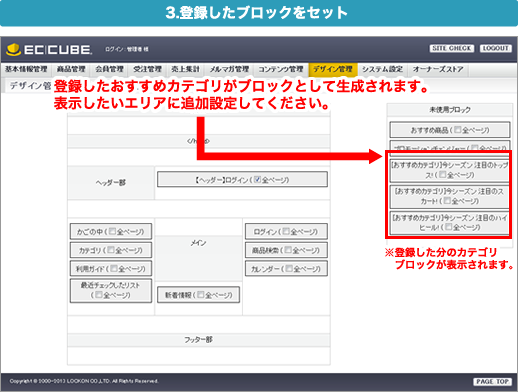The image size is (518, 392).
Task: Toggle 全ページ checkbox on カレンダー block
Action: [x=289, y=268]
